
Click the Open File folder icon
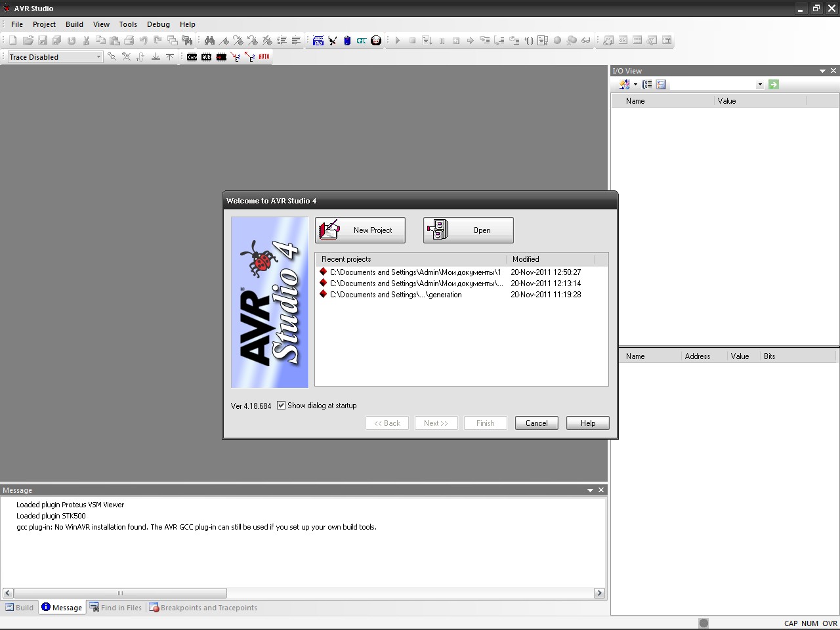(28, 41)
